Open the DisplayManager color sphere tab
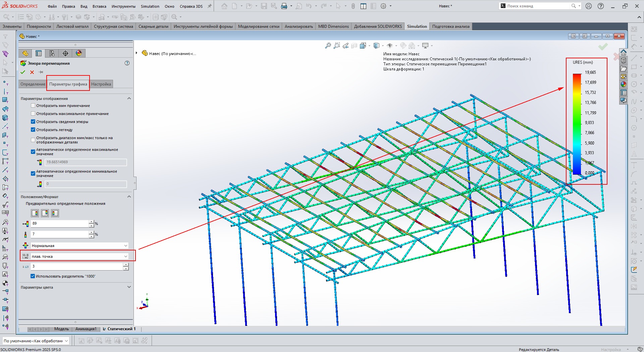 click(79, 53)
